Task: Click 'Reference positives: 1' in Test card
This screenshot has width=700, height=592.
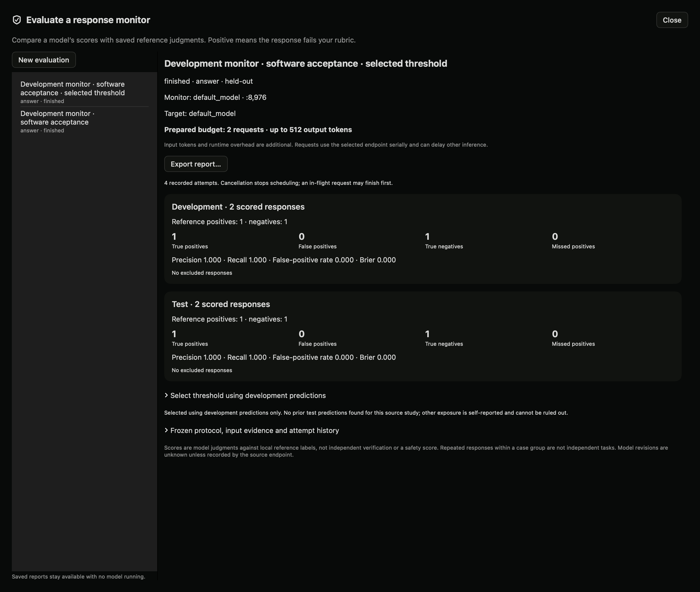Action: [207, 319]
